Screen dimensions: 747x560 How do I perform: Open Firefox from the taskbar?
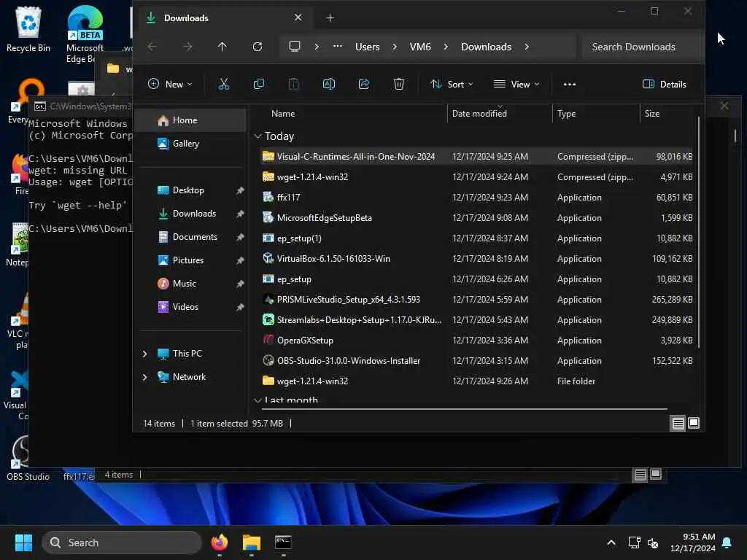tap(219, 542)
